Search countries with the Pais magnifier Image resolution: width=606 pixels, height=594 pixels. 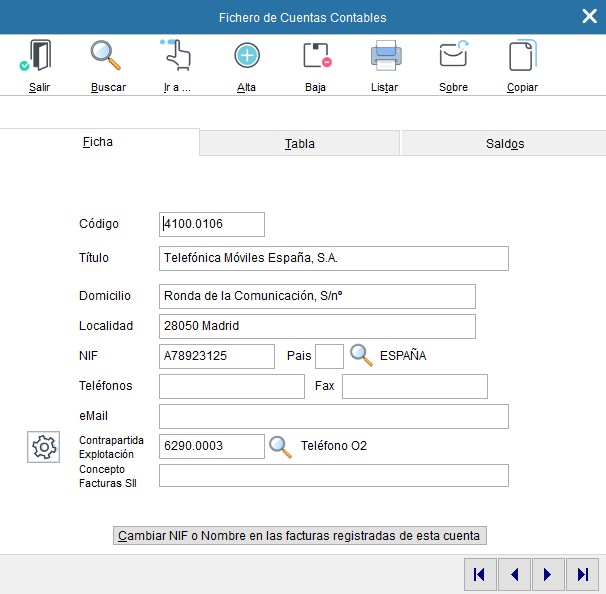click(x=361, y=356)
